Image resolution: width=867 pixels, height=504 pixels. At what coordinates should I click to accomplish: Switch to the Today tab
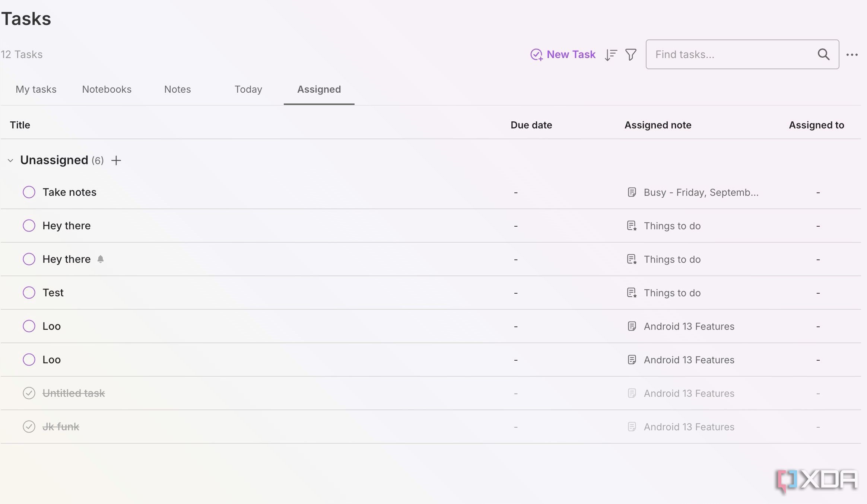coord(248,89)
